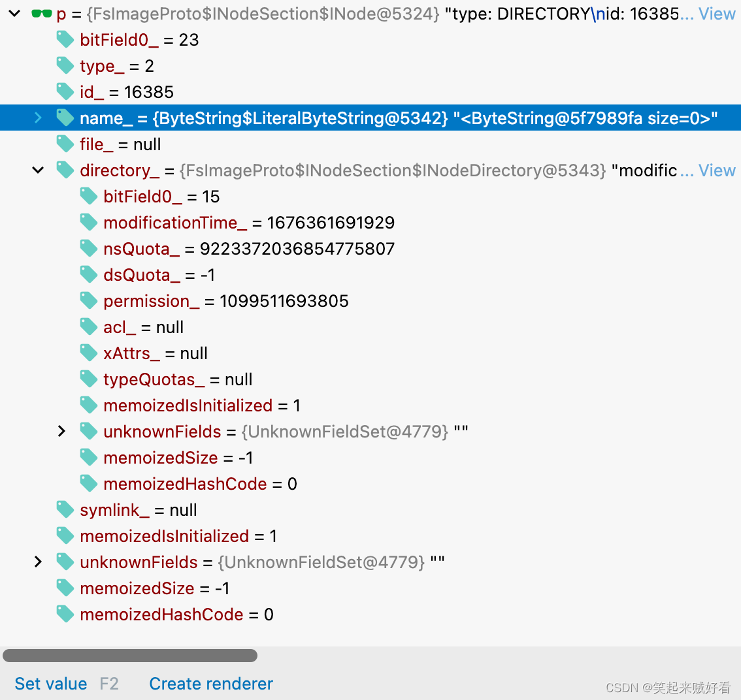Select the symlink_ = null row

click(x=370, y=509)
